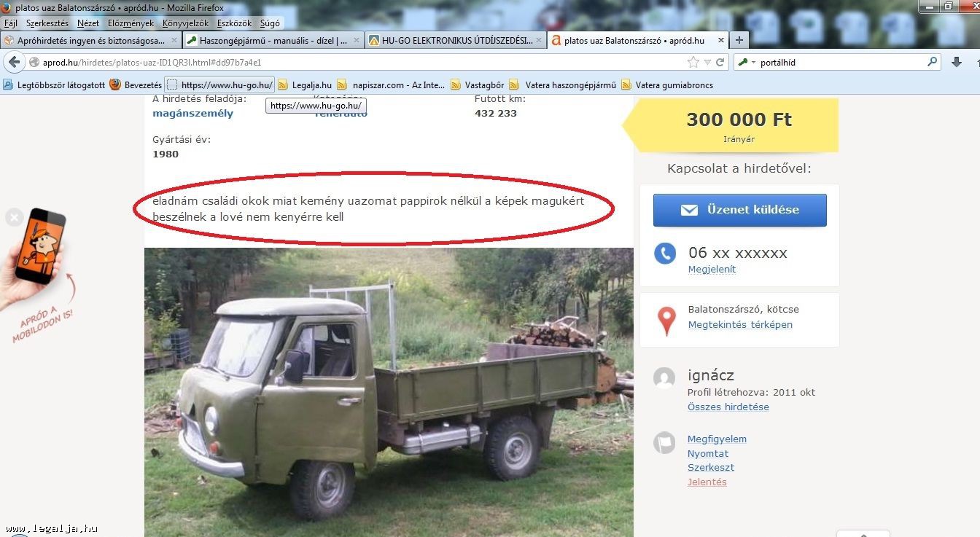Switch to the HU-GO ELEKTRONIKUS ÚTDÍJSZEDÉSI tab

pyautogui.click(x=455, y=41)
